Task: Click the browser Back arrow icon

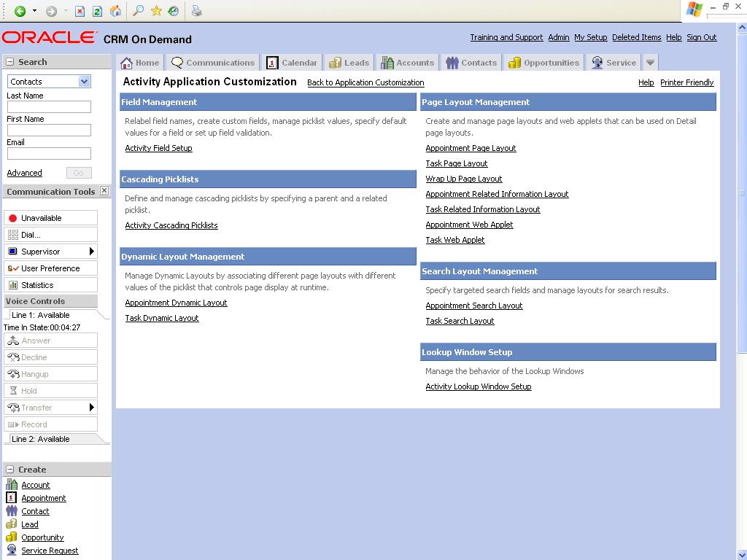Action: (x=20, y=11)
